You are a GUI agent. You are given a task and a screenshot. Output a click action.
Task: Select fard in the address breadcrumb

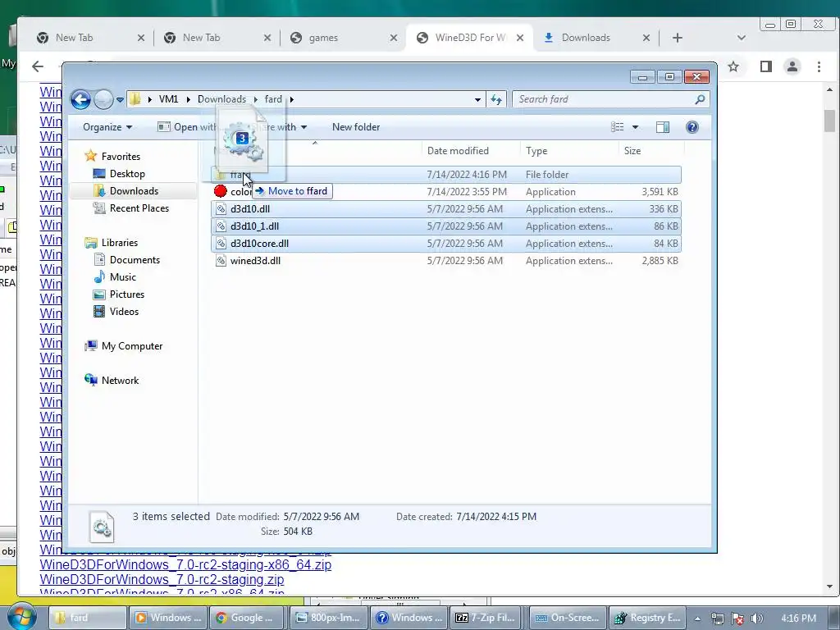coord(273,99)
